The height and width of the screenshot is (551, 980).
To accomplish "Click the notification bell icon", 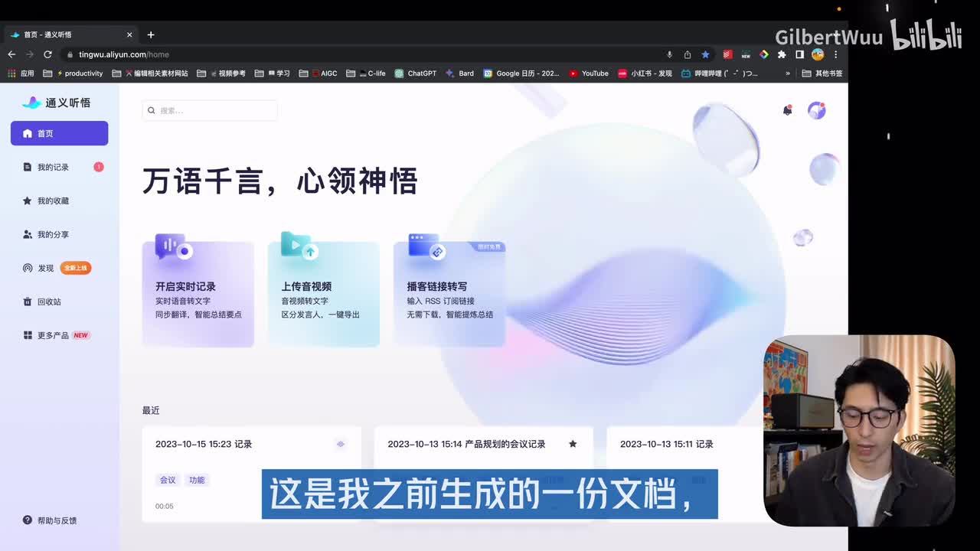I will click(x=787, y=110).
